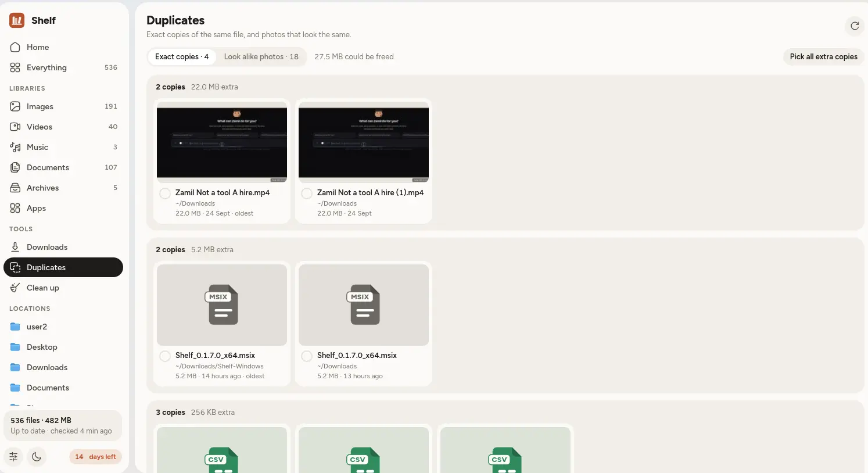This screenshot has height=473, width=868.
Task: Click the MSIX thumbnail in ~/Downloads/Shelf-Windows
Action: click(x=222, y=305)
